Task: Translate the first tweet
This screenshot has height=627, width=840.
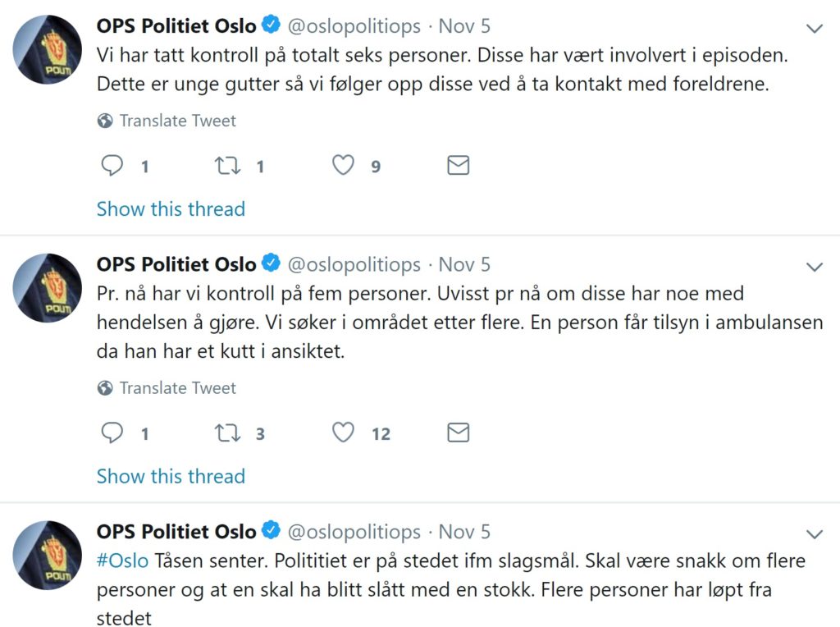Action: pos(177,121)
